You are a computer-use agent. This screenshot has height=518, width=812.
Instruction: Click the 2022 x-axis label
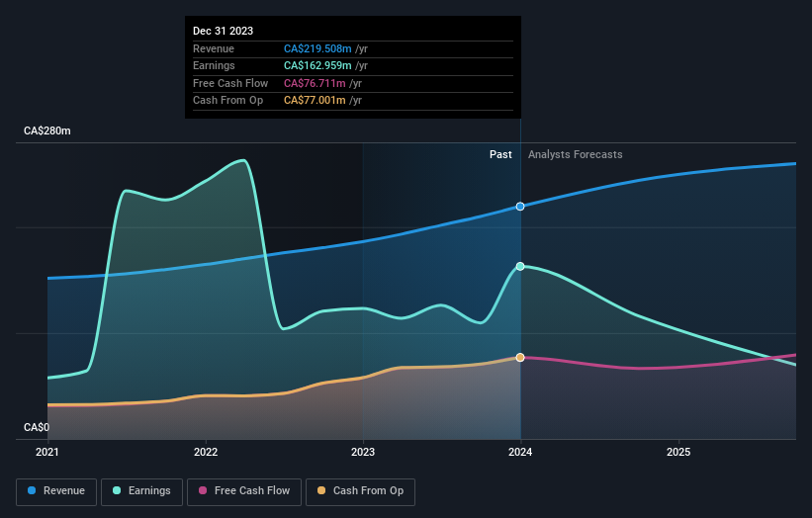(206, 452)
